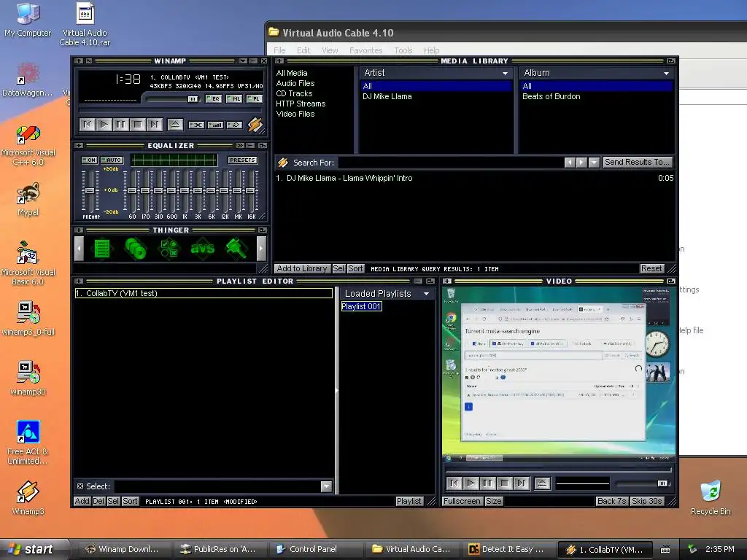Toggle crossfade button in Winamp main window
The width and height of the screenshot is (747, 560).
(196, 125)
